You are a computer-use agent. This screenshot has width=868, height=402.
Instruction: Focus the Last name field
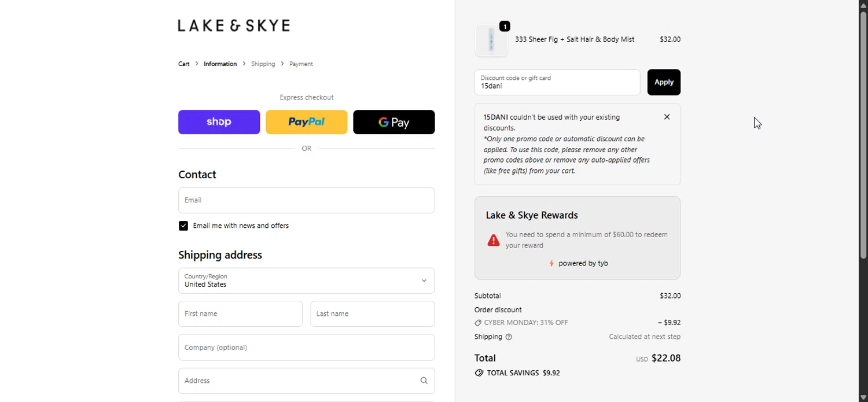(373, 314)
